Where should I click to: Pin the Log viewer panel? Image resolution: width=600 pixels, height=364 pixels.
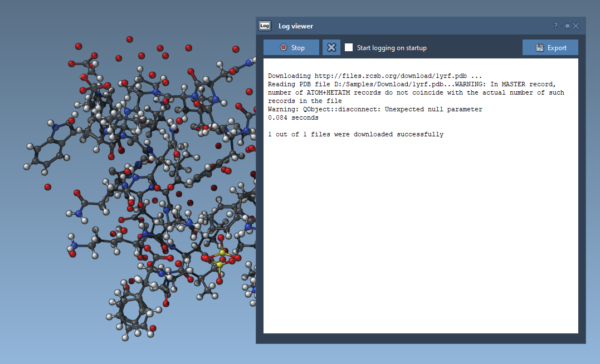point(565,26)
